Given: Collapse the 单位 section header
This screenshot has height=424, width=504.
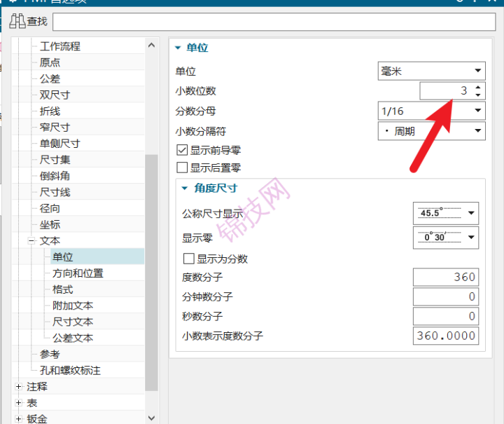Looking at the screenshot, I should click(178, 48).
